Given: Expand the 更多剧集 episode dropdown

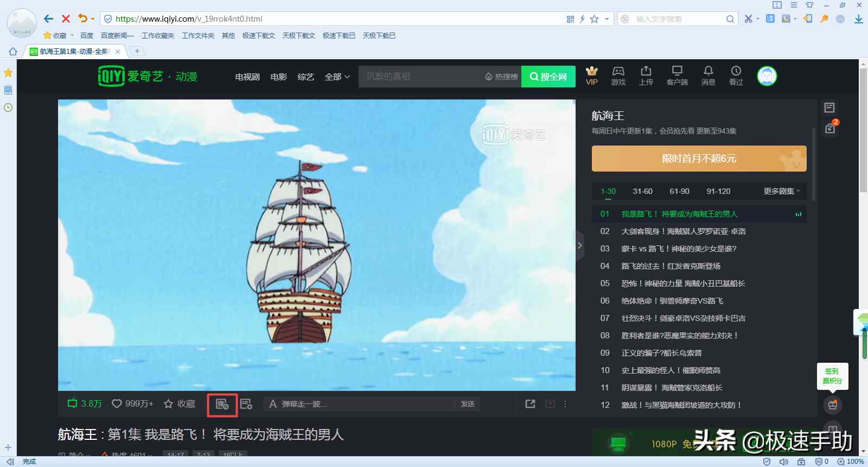Looking at the screenshot, I should point(782,191).
